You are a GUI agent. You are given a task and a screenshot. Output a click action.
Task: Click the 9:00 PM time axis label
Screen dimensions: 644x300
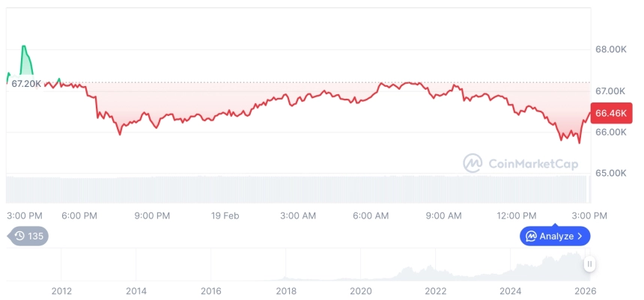pyautogui.click(x=152, y=215)
